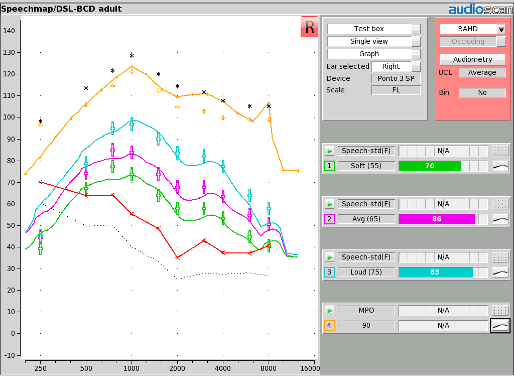
Task: Click the Bin label
Action: 444,93
